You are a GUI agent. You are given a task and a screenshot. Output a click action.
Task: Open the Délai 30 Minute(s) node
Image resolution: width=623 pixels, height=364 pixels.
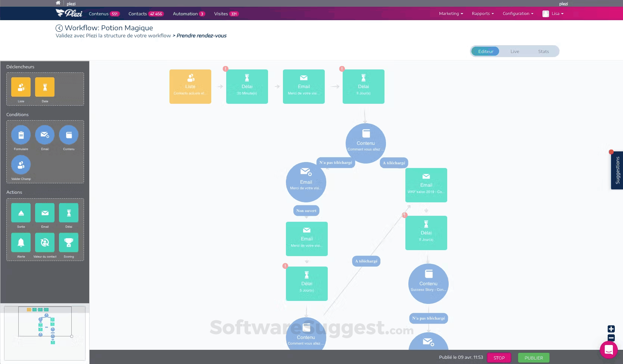[x=247, y=87]
